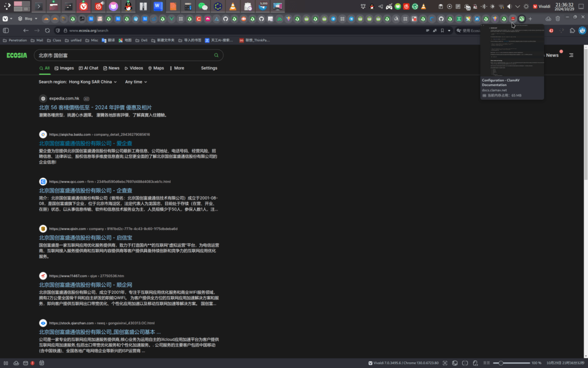The image size is (588, 368).
Task: Open the More search options menu
Action: [177, 68]
